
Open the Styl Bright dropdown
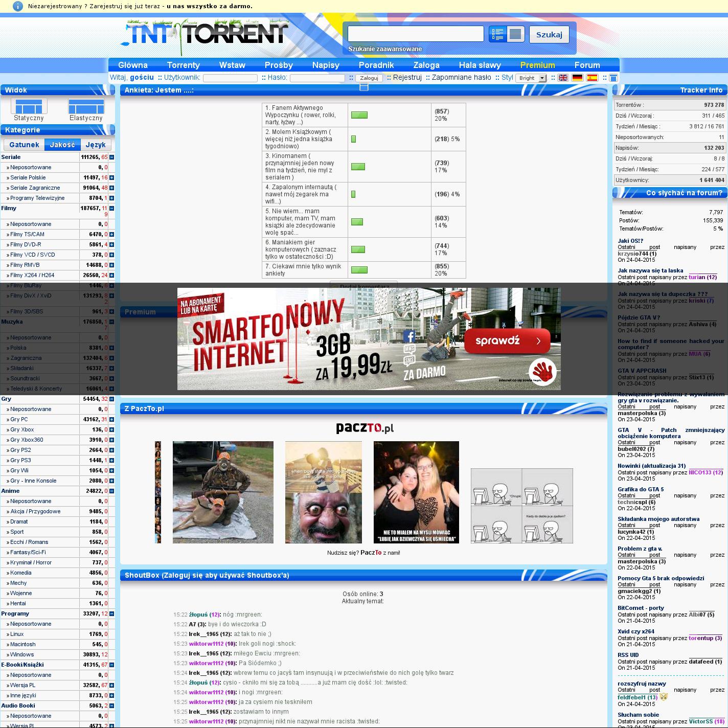[x=531, y=78]
